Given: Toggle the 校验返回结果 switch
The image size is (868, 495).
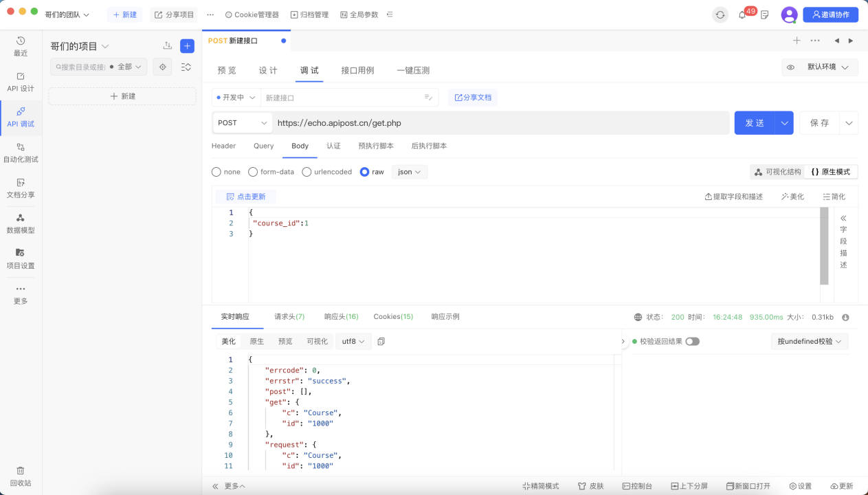Looking at the screenshot, I should coord(692,341).
